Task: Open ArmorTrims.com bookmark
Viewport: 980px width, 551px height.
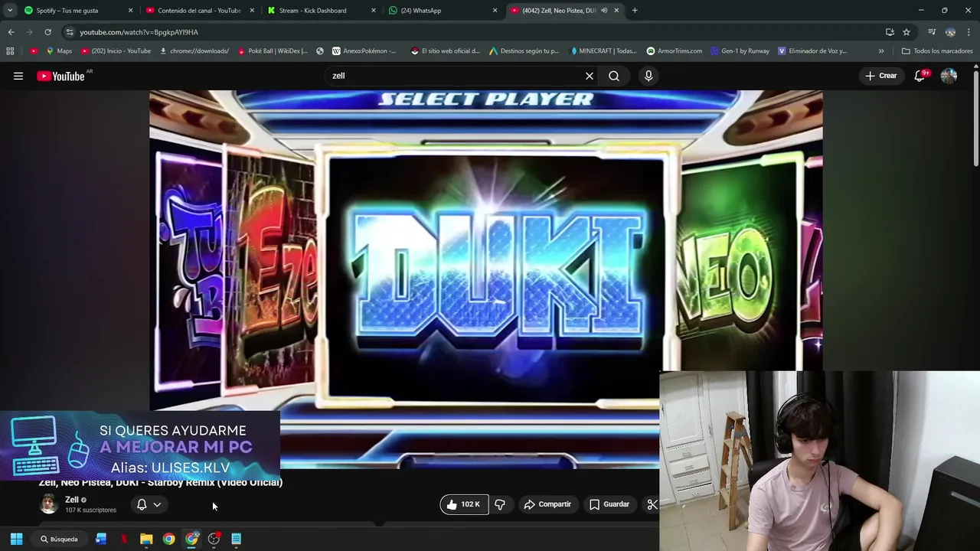Action: pyautogui.click(x=674, y=51)
